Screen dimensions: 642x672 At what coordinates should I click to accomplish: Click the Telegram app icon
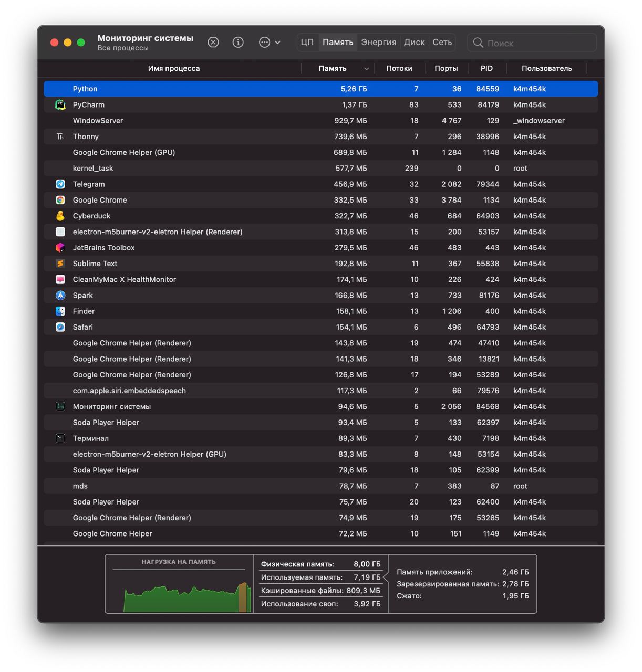click(60, 184)
